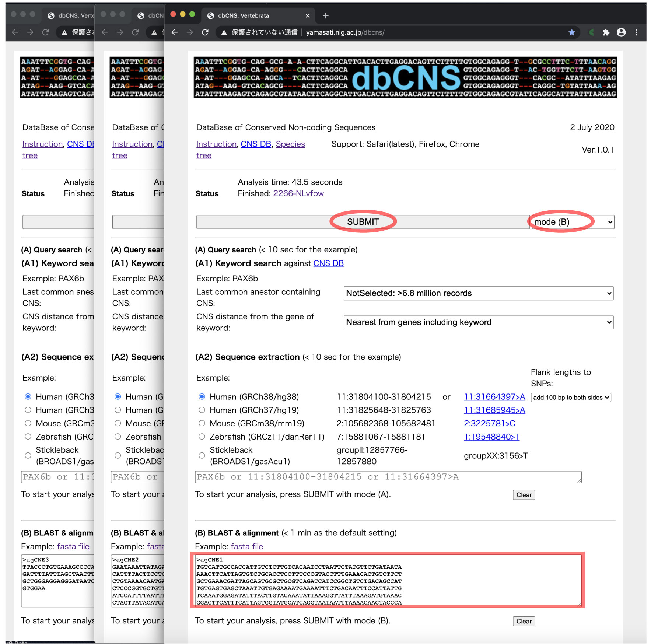Open the mode (B) dropdown

(x=573, y=222)
